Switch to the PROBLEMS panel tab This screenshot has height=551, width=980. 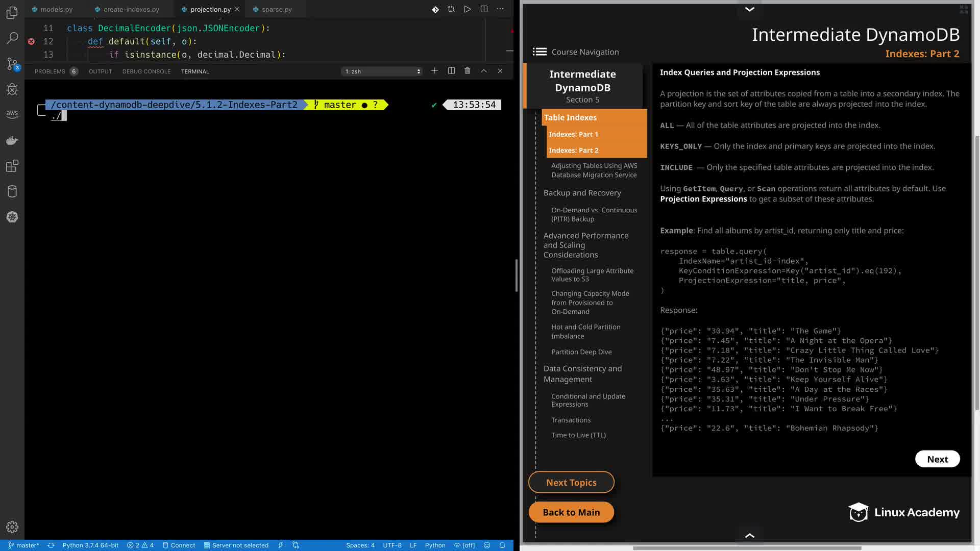point(50,71)
